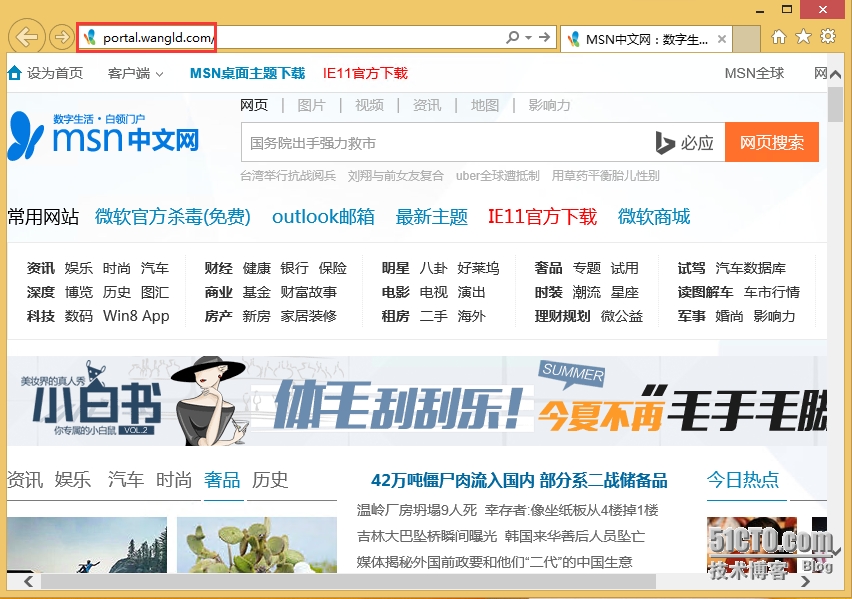The height and width of the screenshot is (599, 852).
Task: Click the Win8 App category link
Action: pos(136,316)
